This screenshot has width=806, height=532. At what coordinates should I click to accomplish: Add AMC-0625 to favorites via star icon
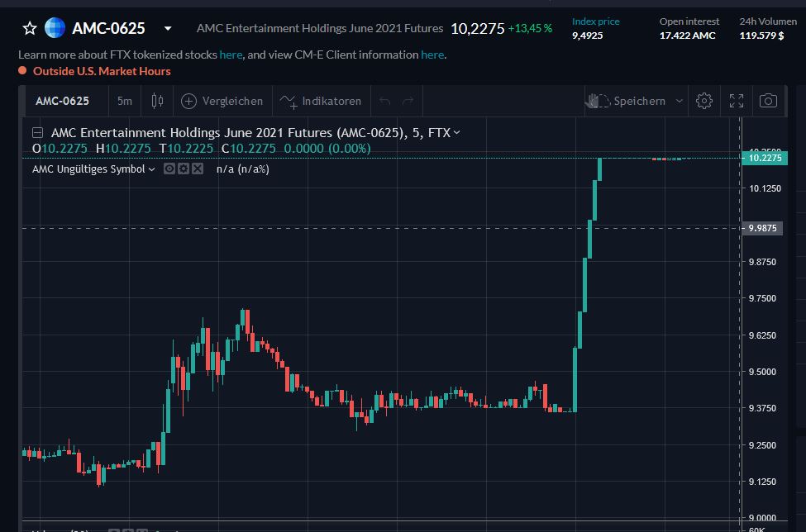pyautogui.click(x=30, y=27)
